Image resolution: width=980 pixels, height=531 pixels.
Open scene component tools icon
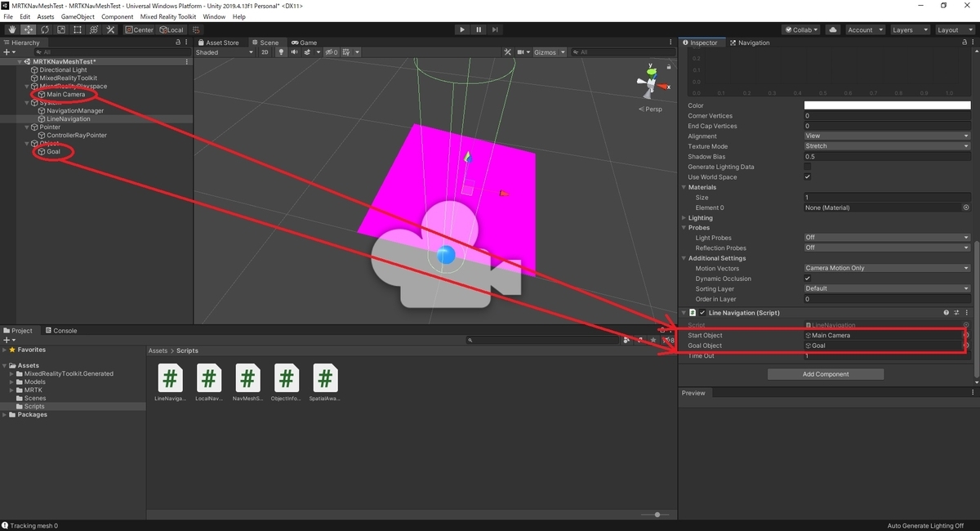[x=507, y=52]
